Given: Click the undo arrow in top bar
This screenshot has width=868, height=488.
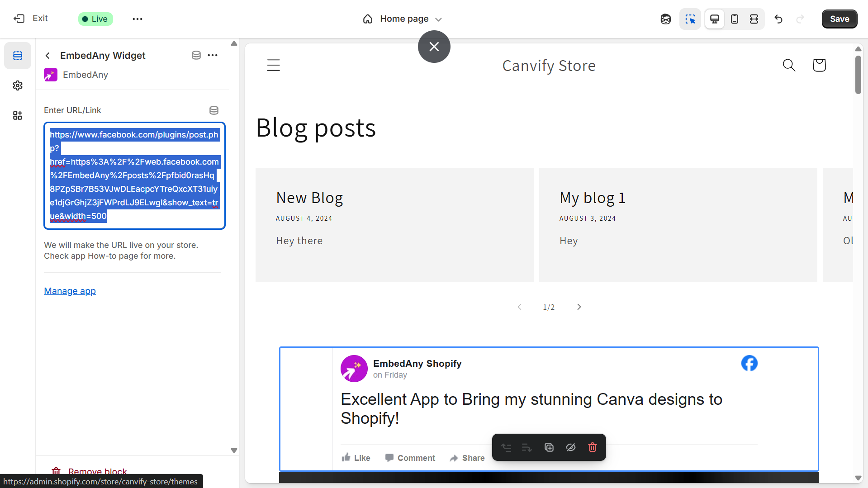Looking at the screenshot, I should [778, 19].
